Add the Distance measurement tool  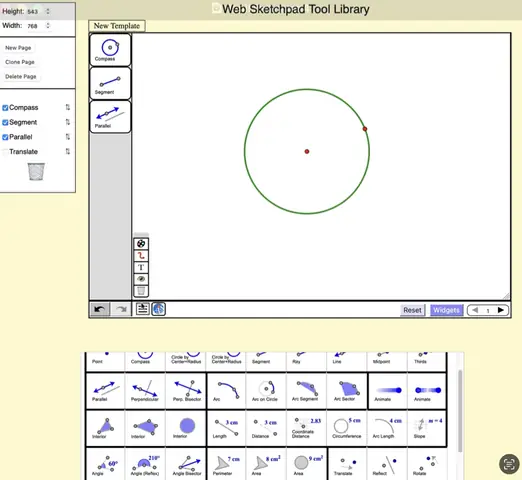pos(266,428)
